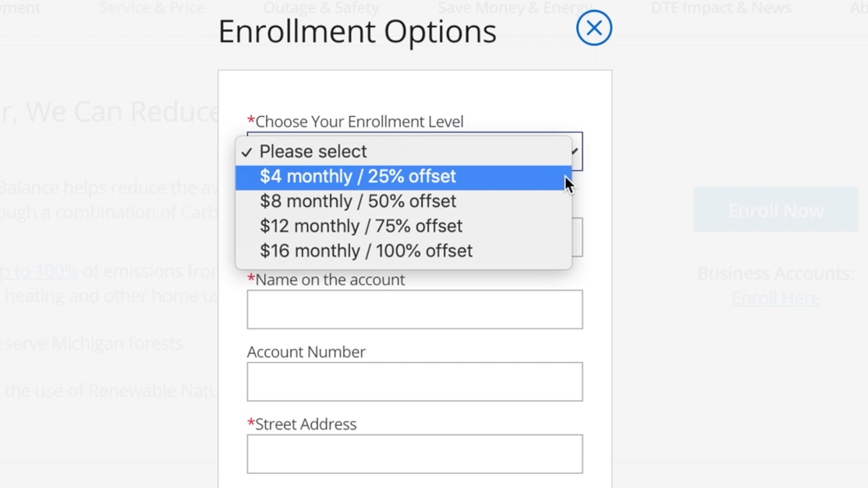
Task: Open the DTE Impact & News menu
Action: [721, 8]
